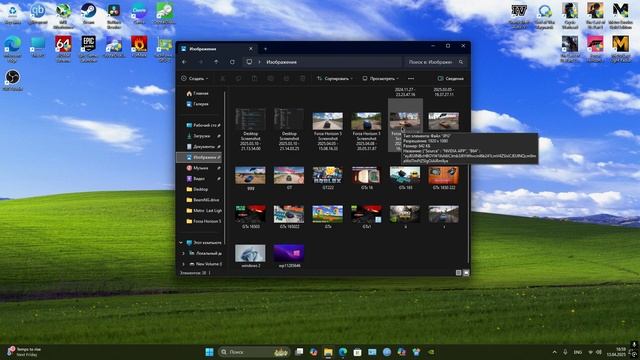Viewport: 640px width, 360px height.
Task: Click the Copy toolbar icon
Action: coord(238,78)
